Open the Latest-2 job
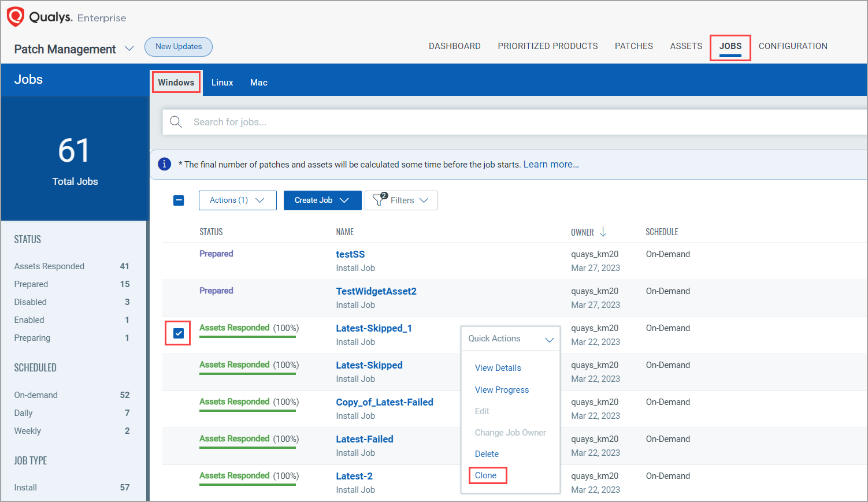The width and height of the screenshot is (868, 502). tap(354, 476)
